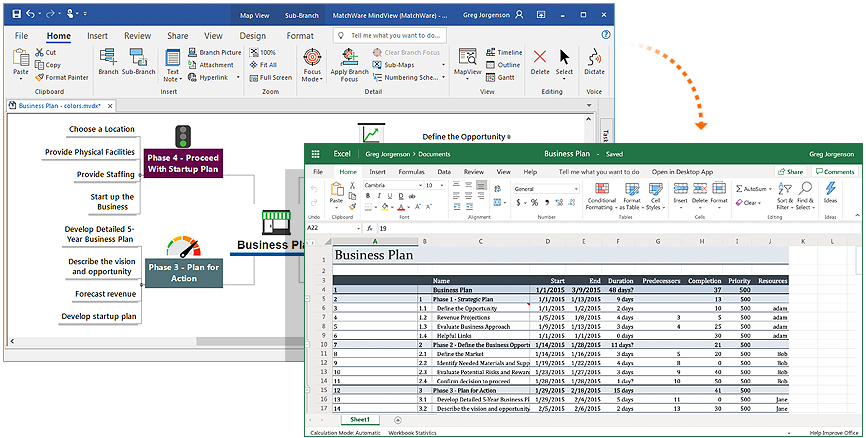Click Open in Desktop App
Image resolution: width=866 pixels, height=438 pixels.
click(x=682, y=172)
